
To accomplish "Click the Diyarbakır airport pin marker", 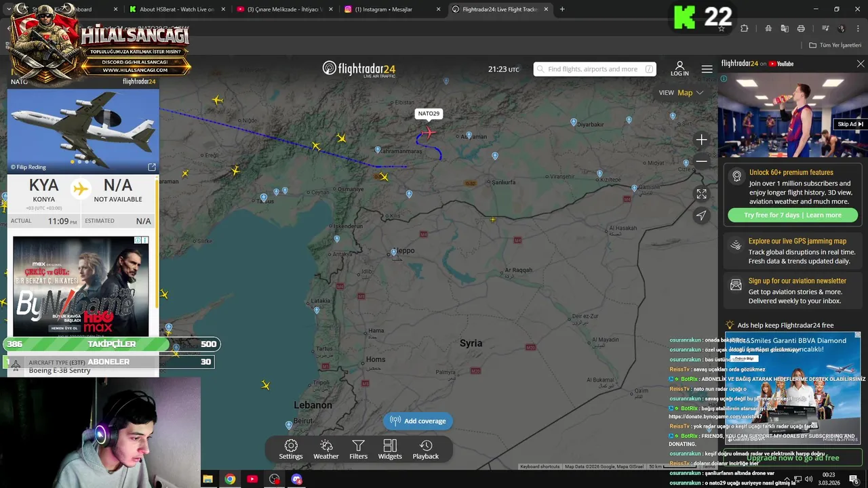I will coord(574,123).
